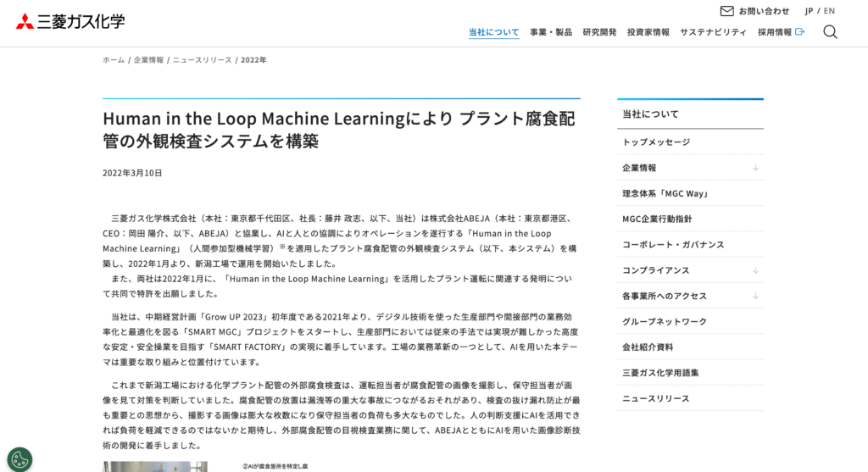Open 企業情報 in sidebar
This screenshot has width=868, height=472.
(x=639, y=168)
